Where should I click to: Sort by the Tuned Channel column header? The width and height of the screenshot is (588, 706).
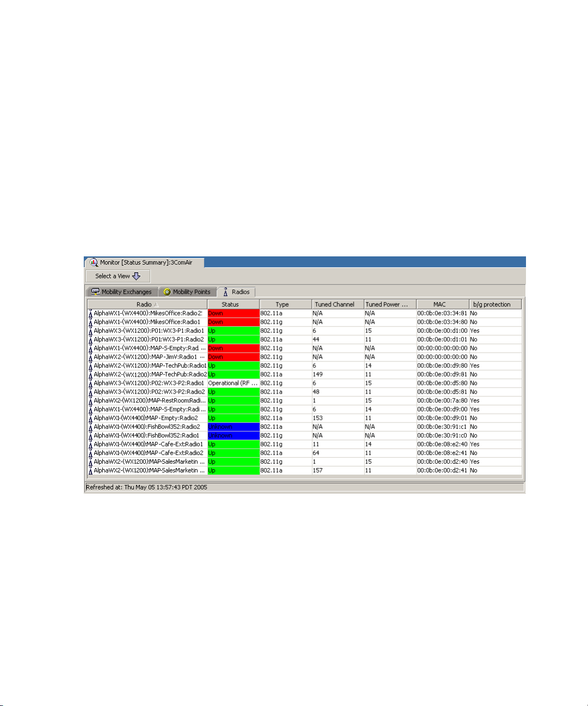[338, 304]
